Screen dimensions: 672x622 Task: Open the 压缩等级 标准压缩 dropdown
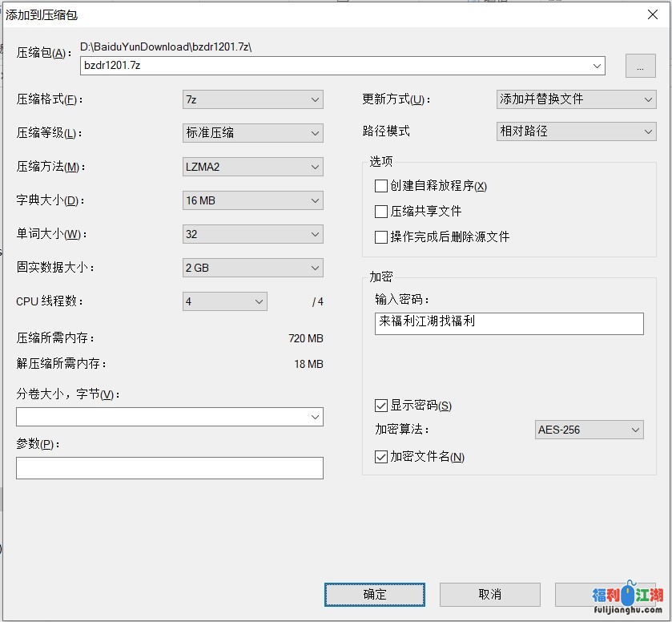point(252,133)
